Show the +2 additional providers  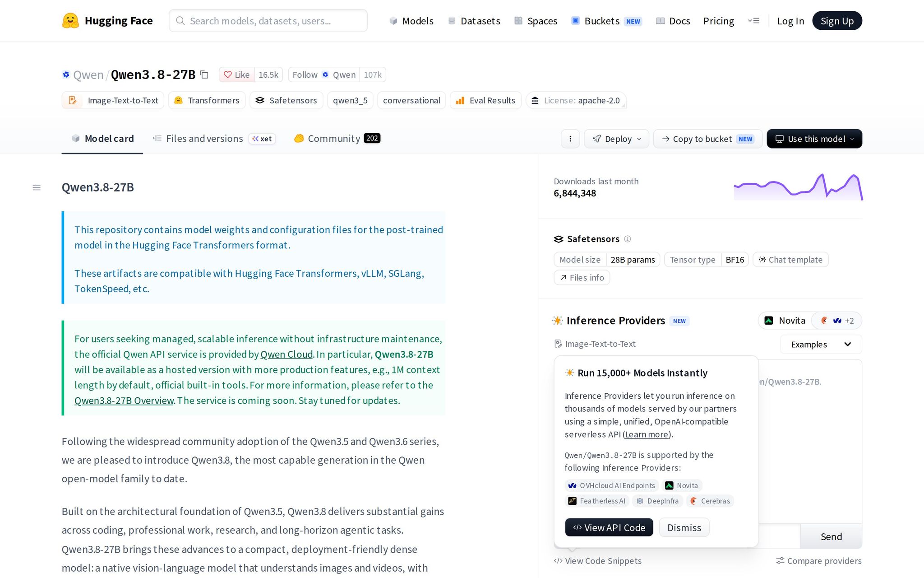[x=850, y=321]
